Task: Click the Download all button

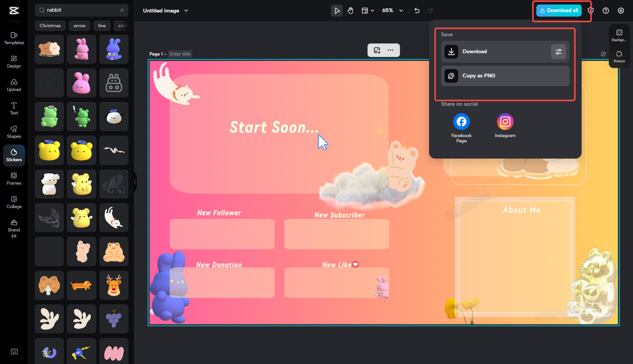Action: (x=559, y=10)
